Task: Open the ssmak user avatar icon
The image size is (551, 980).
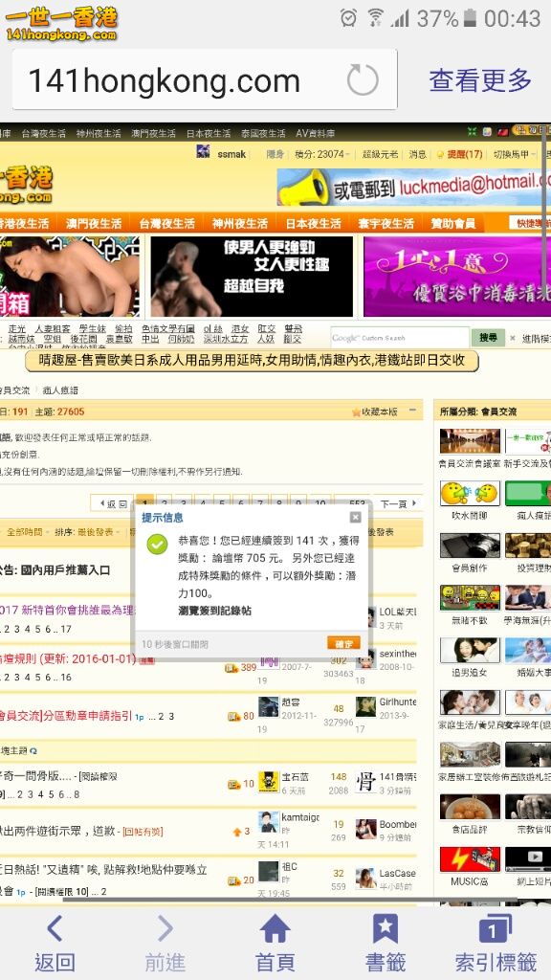Action: click(203, 151)
